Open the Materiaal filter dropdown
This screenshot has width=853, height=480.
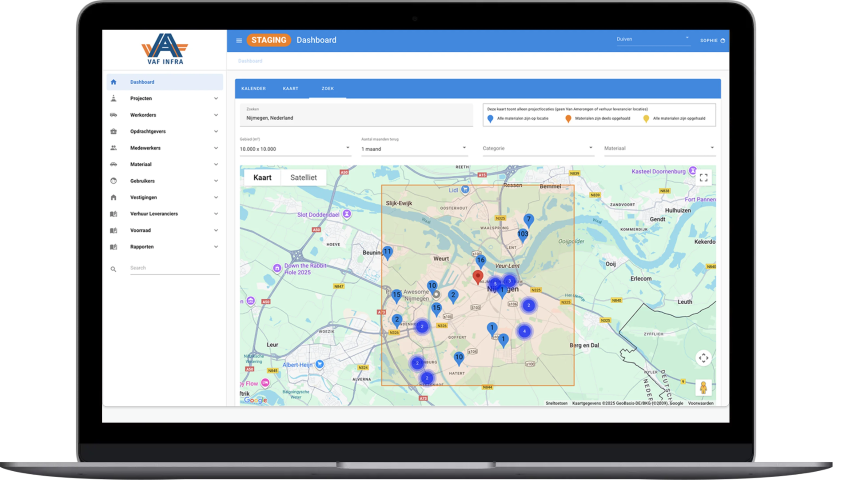(658, 148)
